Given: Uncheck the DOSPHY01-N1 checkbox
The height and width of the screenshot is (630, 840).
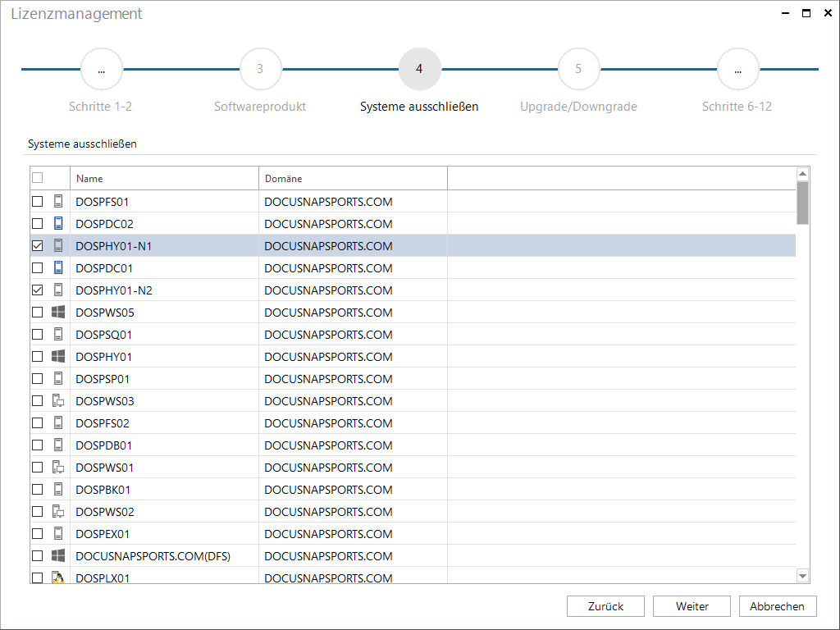Looking at the screenshot, I should coord(38,246).
